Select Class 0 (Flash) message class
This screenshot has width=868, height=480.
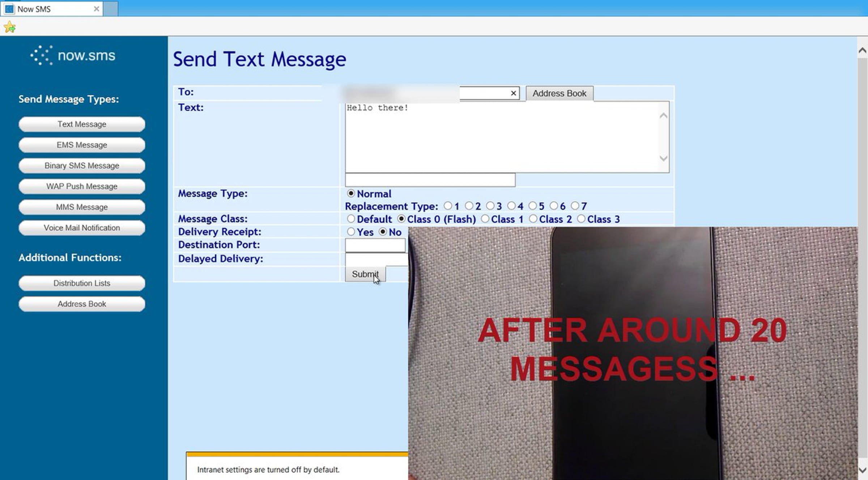tap(401, 219)
